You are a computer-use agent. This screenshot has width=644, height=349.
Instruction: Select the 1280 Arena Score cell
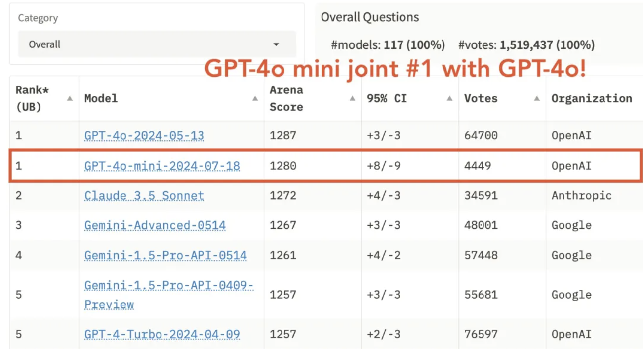(283, 166)
